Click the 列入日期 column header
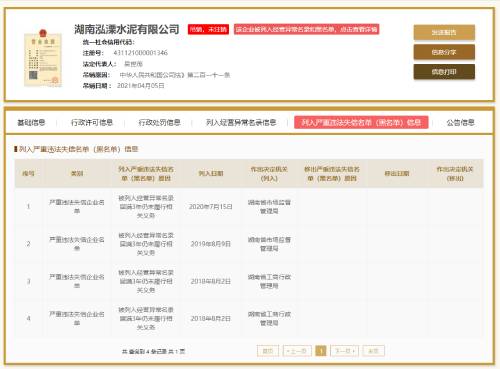Screen dimensions: 500x369 [x=211, y=173]
